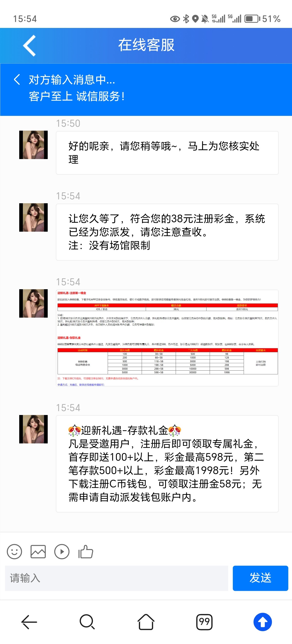This screenshot has height=644, width=292.
Task: Open the image picker icon
Action: tap(38, 551)
